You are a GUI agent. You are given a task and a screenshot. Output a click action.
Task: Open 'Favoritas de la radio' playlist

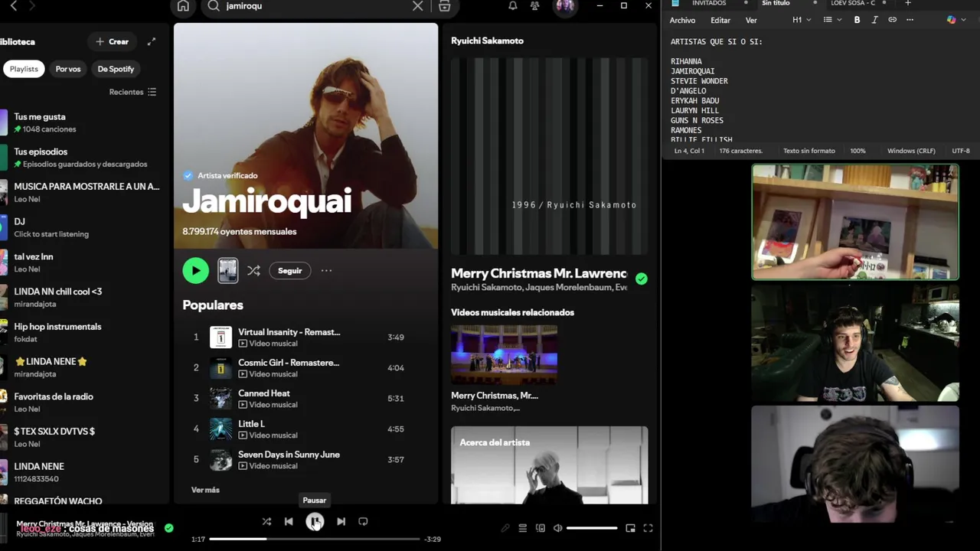(x=80, y=402)
